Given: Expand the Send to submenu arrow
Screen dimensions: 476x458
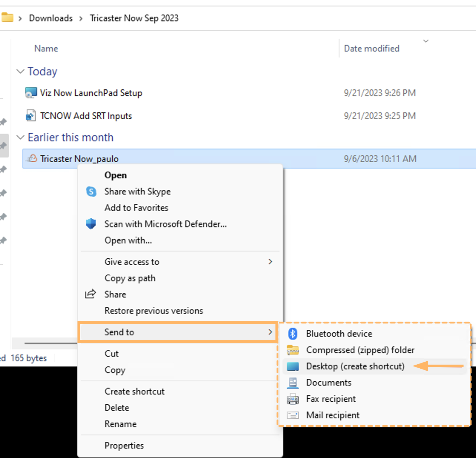Looking at the screenshot, I should tap(270, 332).
